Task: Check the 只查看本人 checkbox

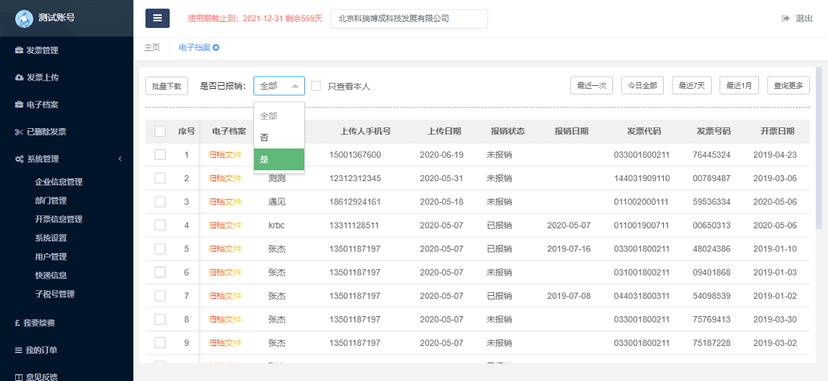Action: click(316, 86)
